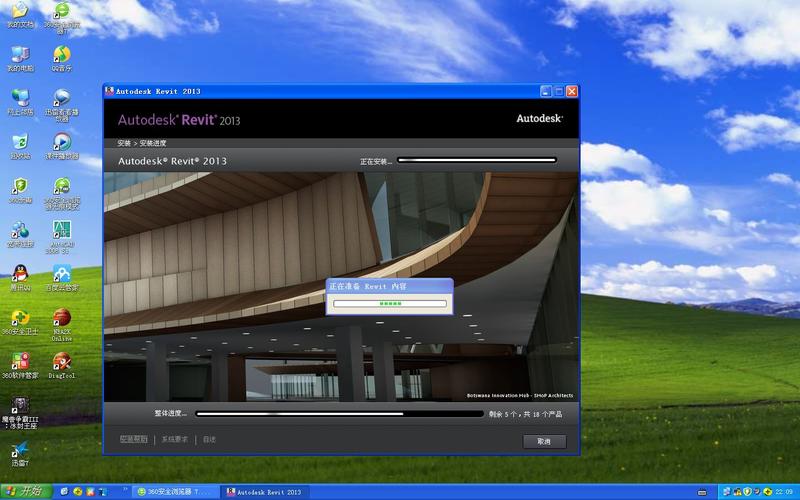The height and width of the screenshot is (500, 800).
Task: Expand the quick launch overflow chevron
Action: [125, 490]
